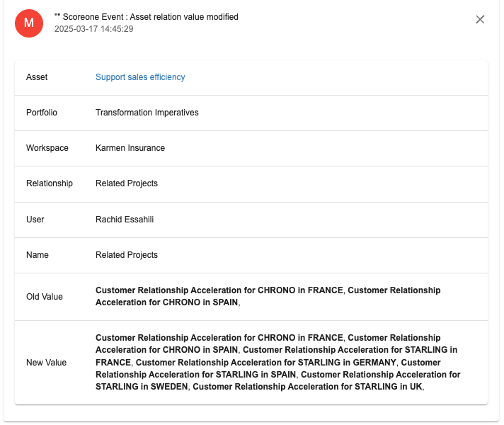Select Related Projects in the Name row

tap(127, 255)
